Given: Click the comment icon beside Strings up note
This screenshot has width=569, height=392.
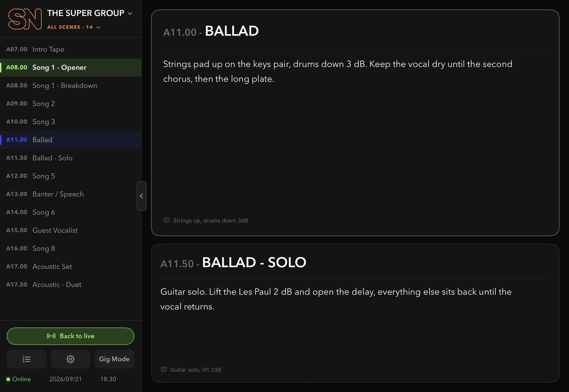Looking at the screenshot, I should click(166, 220).
